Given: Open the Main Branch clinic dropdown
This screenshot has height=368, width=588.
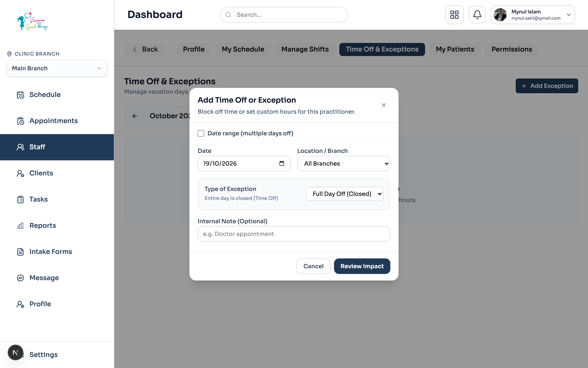Looking at the screenshot, I should (57, 68).
